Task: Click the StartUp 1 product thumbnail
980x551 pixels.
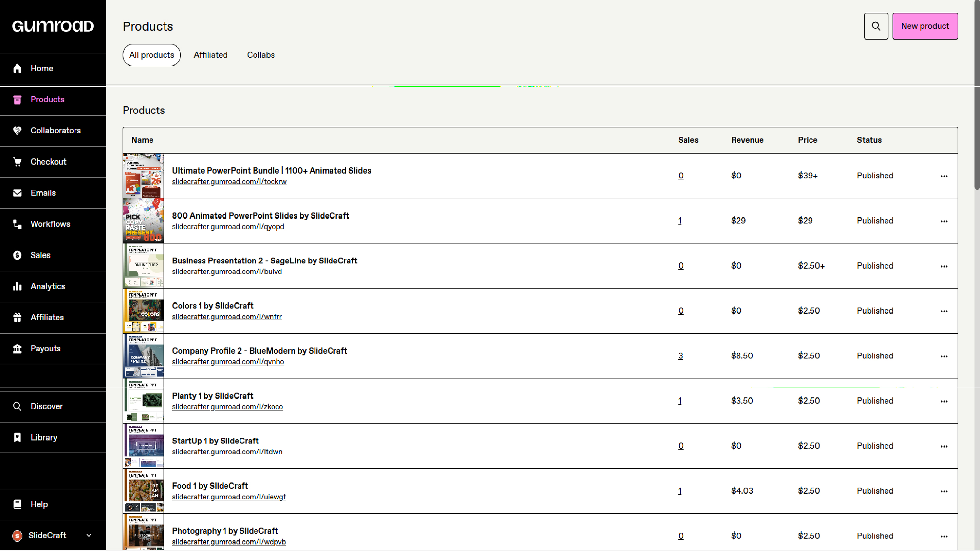Action: [x=144, y=446]
